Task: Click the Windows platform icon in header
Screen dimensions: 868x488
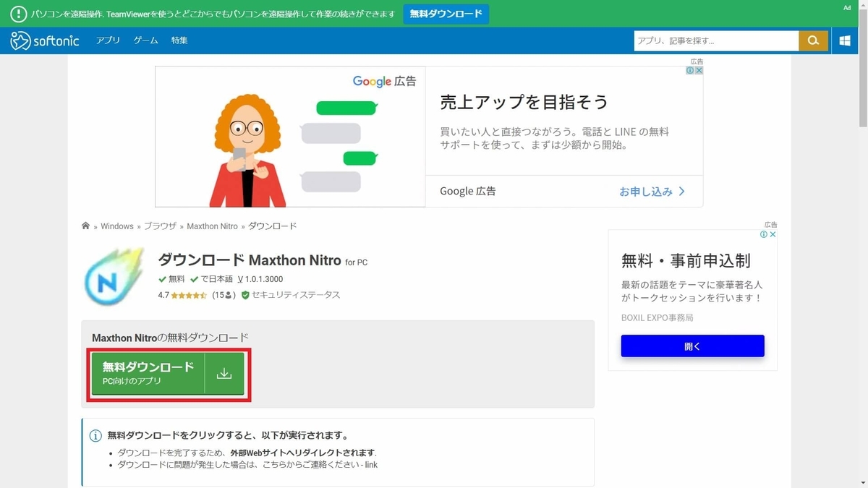Action: [845, 40]
